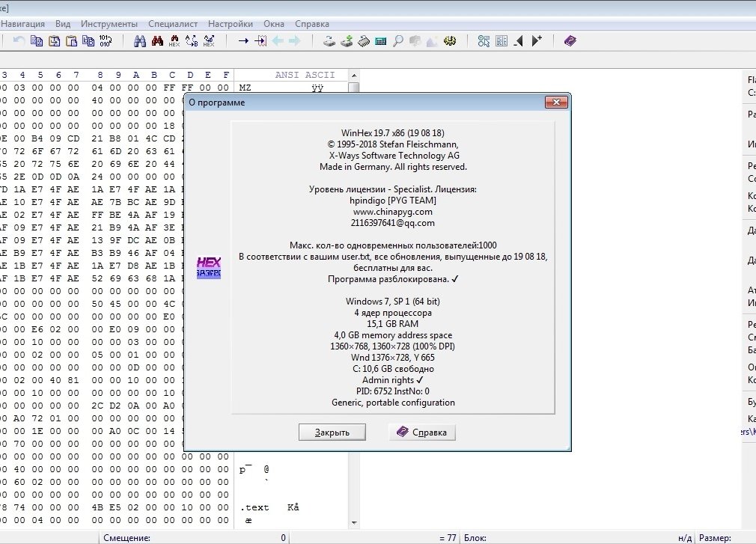
Task: Click the Размер: status bar label
Action: point(715,538)
